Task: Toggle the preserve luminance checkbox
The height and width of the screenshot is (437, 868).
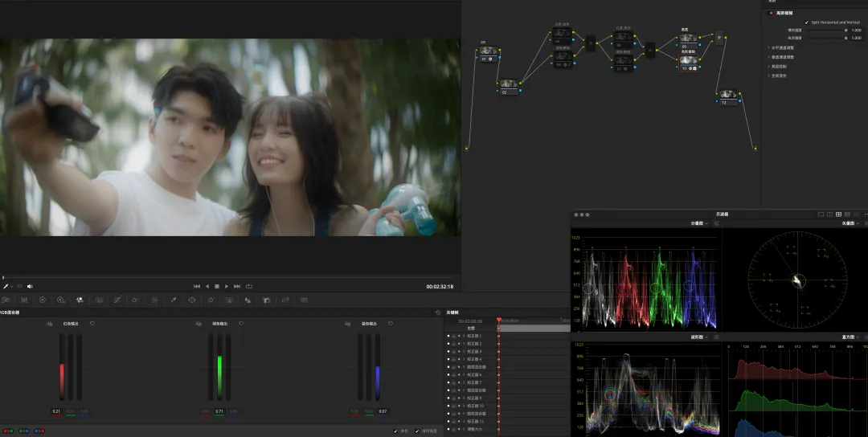Action: point(416,431)
